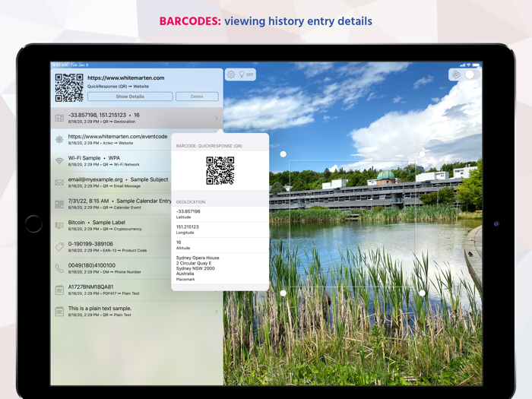
Task: Tap the QR code image in the popover
Action: point(220,171)
